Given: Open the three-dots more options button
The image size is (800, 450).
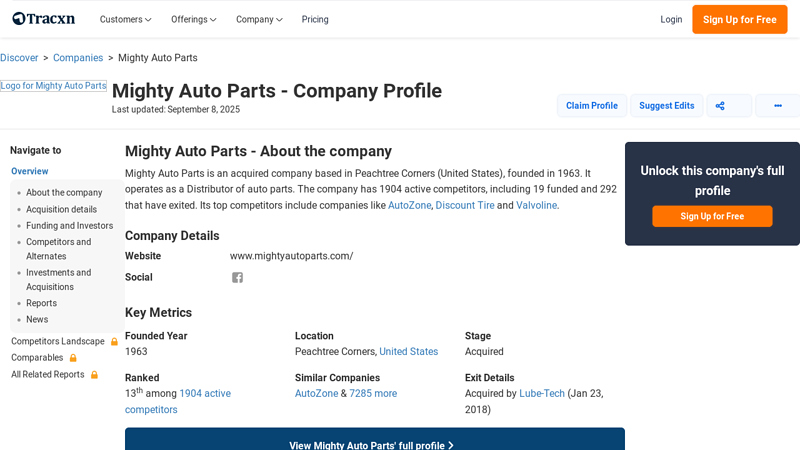Looking at the screenshot, I should 778,106.
